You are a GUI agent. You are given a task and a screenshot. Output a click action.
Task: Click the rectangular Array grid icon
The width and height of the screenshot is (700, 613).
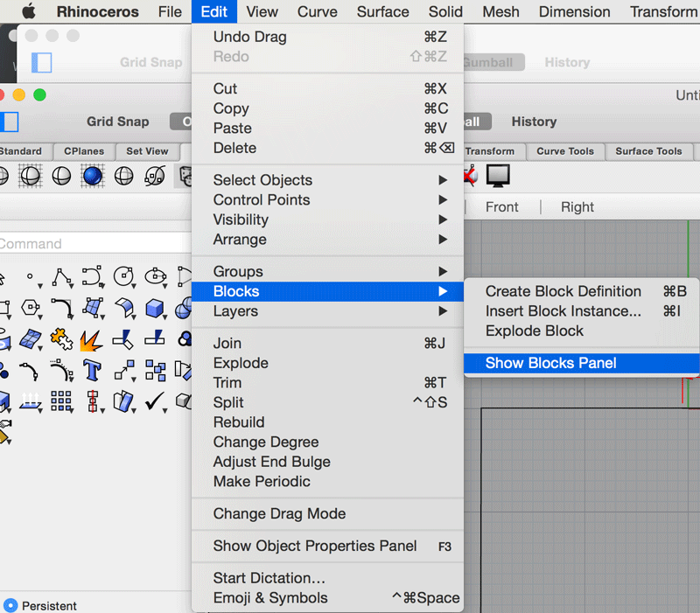(x=61, y=401)
